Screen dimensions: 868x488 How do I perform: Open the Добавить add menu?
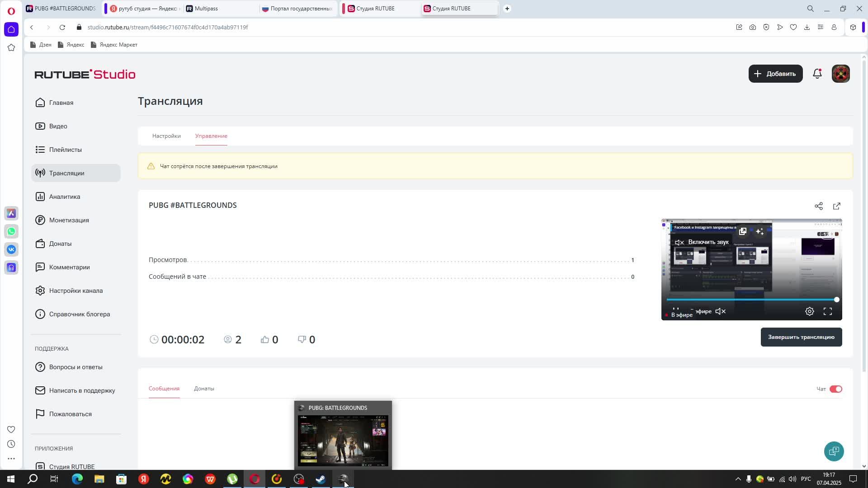[x=775, y=74]
